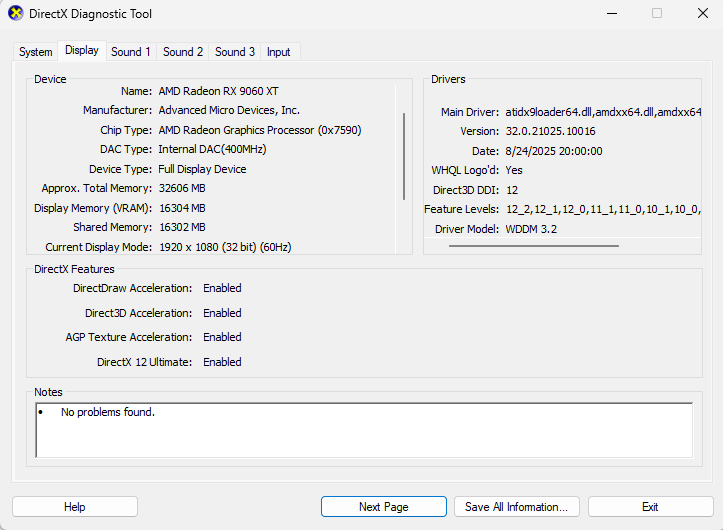Click driver date 8/24/2025 20:00:00
Viewport: 723px width, 530px height.
click(x=554, y=151)
